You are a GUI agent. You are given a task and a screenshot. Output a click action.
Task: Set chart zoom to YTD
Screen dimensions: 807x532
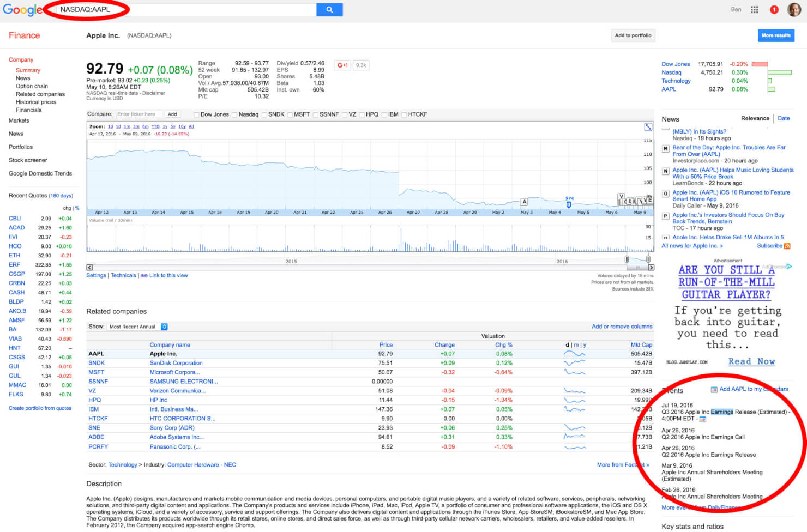(x=155, y=126)
